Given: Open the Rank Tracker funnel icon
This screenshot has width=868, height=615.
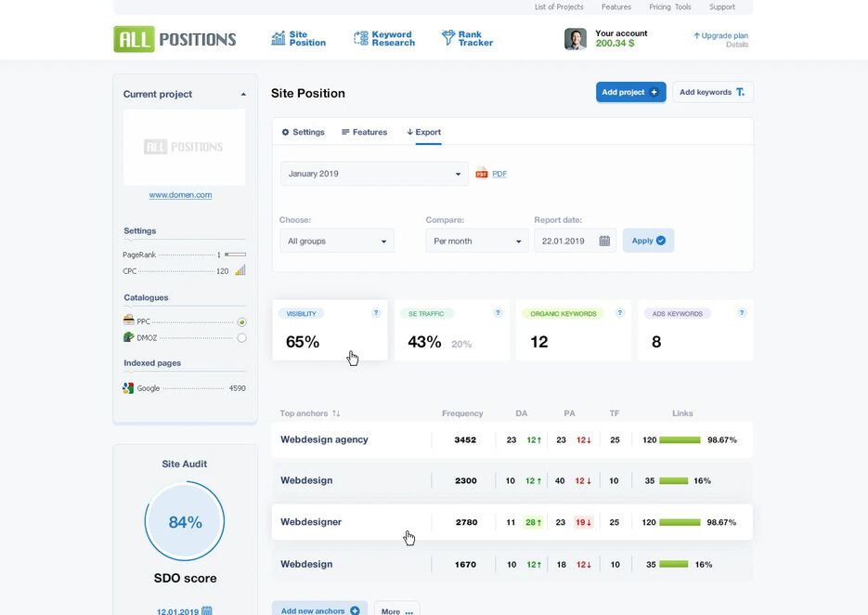Looking at the screenshot, I should (x=447, y=38).
